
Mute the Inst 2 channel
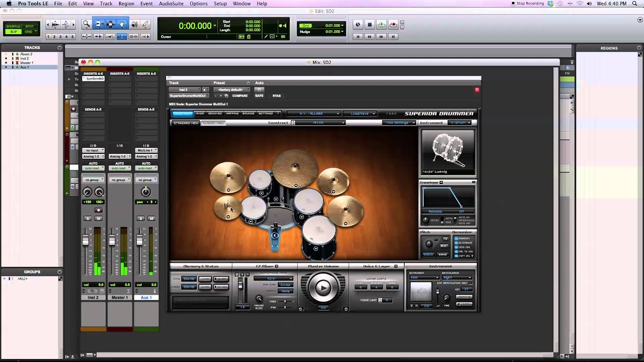[x=99, y=218]
